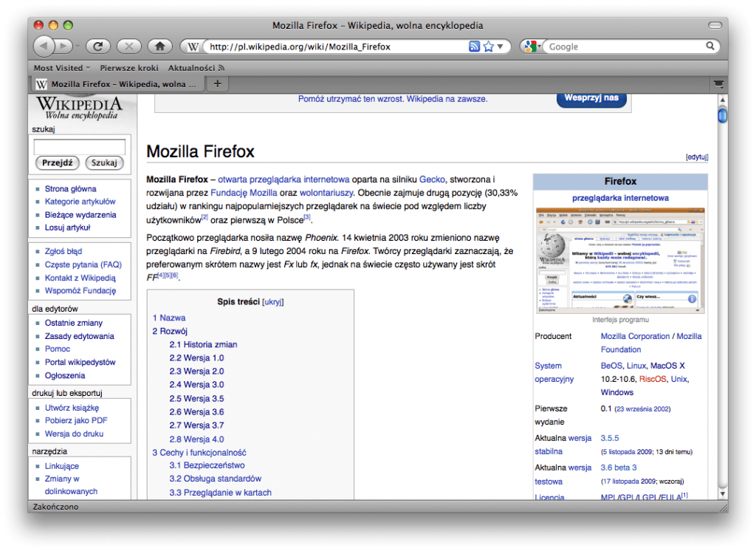
Task: Click the scrollbar down arrow
Action: [x=722, y=493]
